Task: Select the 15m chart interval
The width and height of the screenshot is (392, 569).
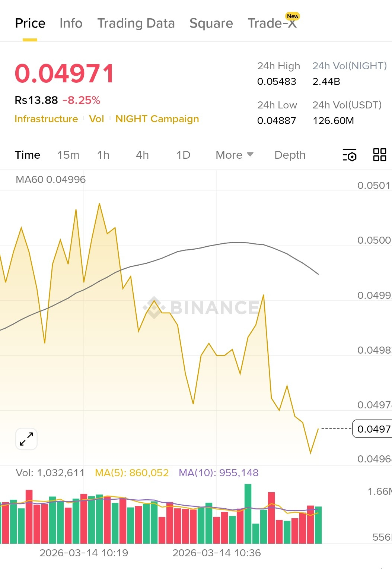Action: click(68, 155)
